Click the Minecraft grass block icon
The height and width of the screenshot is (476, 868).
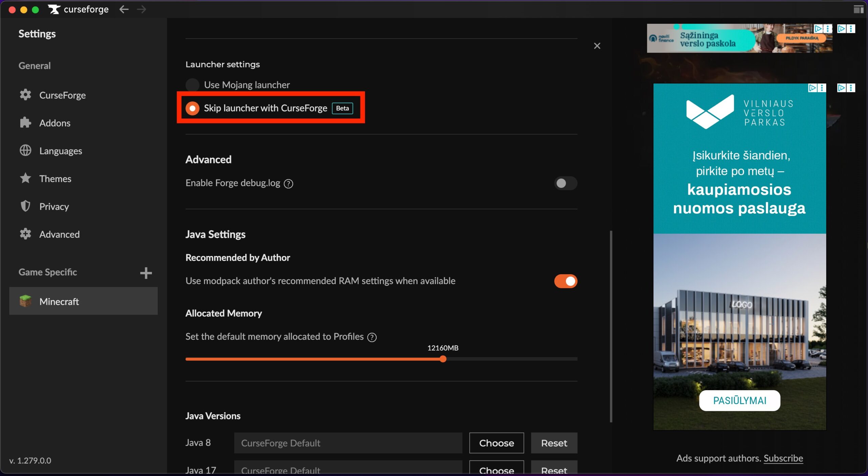pyautogui.click(x=25, y=301)
